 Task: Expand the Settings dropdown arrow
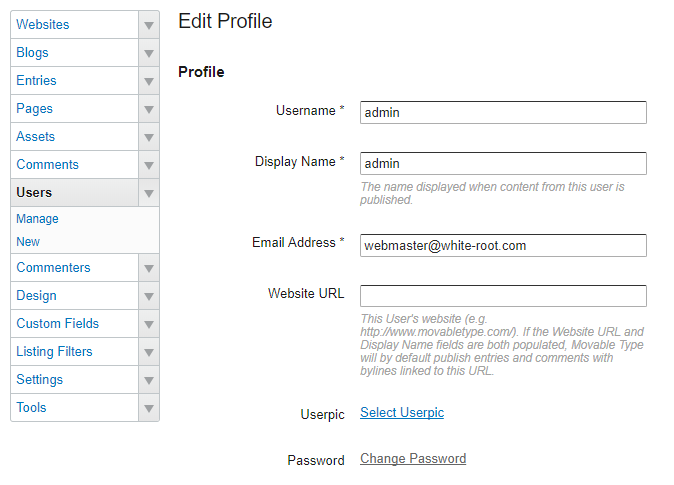[x=149, y=380]
